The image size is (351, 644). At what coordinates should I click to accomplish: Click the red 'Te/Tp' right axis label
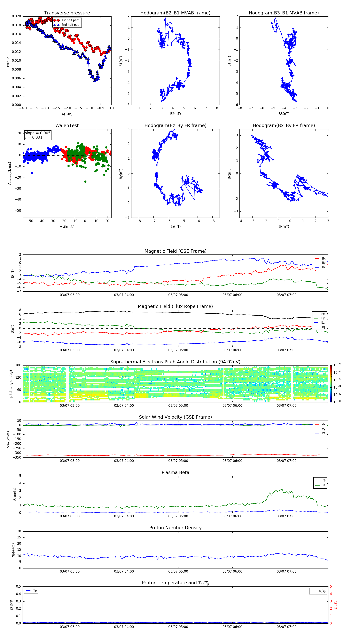point(336,606)
